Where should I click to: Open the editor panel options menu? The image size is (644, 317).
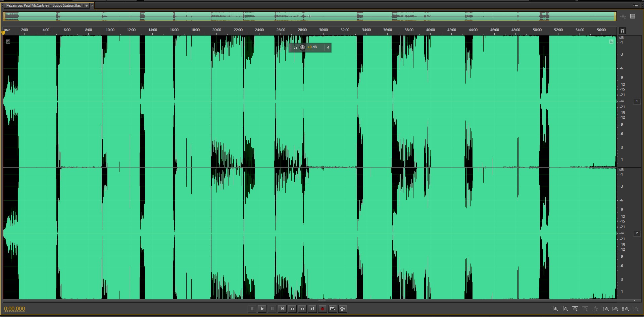point(635,5)
